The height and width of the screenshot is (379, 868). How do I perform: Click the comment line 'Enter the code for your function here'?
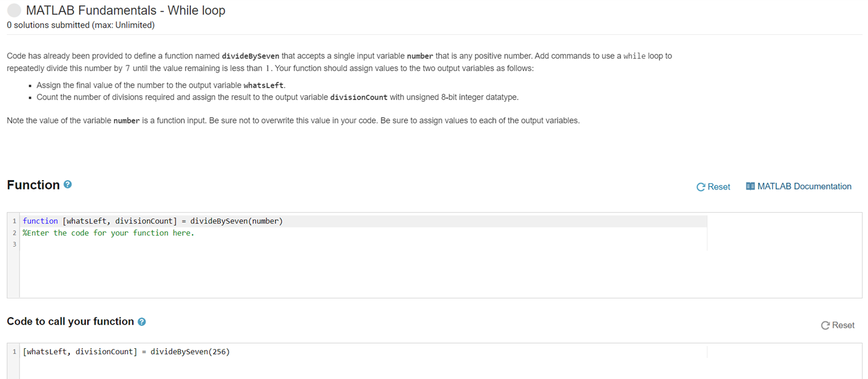(x=108, y=233)
